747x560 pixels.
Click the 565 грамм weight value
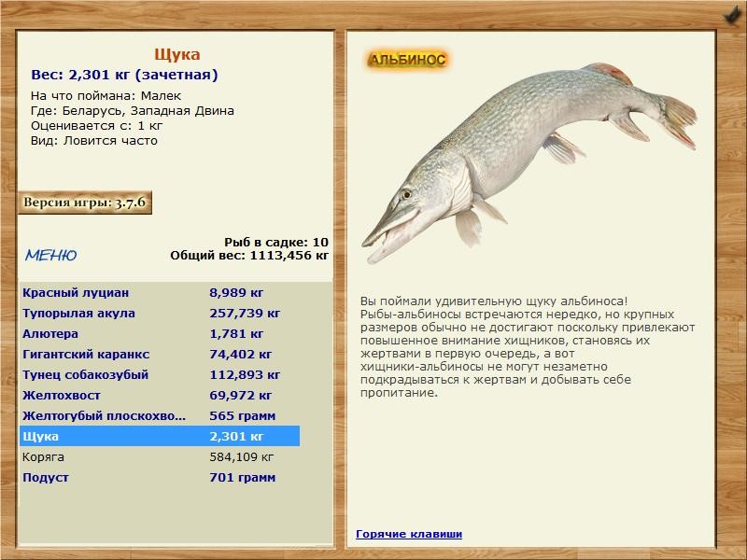point(242,415)
